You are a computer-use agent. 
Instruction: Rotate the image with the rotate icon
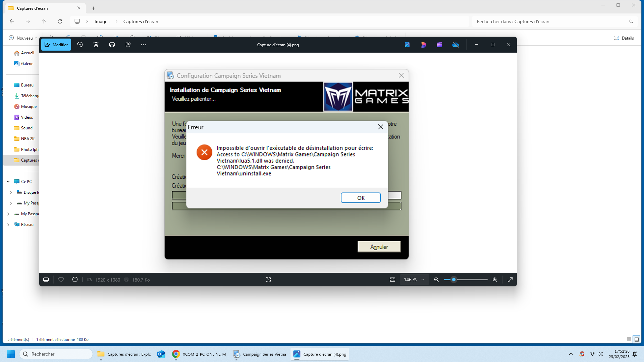tap(80, 45)
